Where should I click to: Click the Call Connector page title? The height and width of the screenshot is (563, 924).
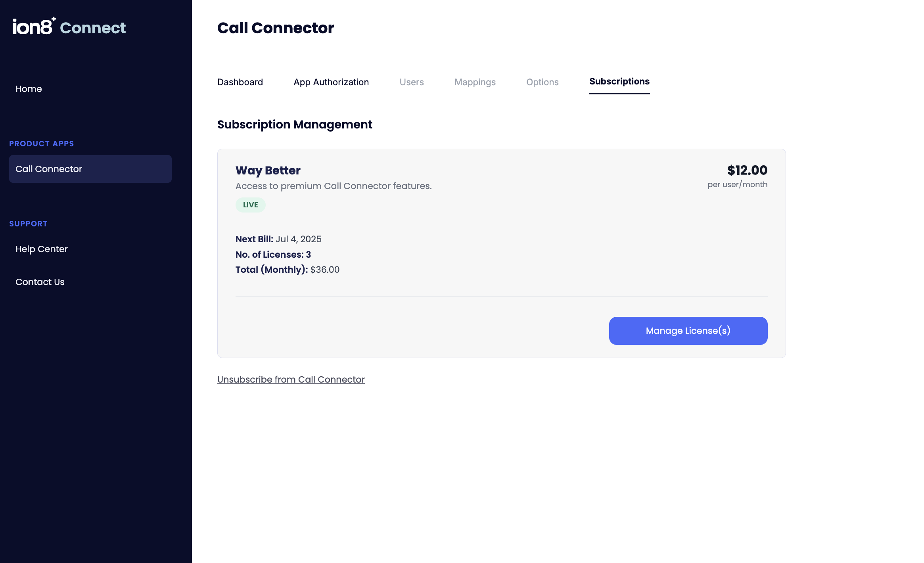(276, 28)
